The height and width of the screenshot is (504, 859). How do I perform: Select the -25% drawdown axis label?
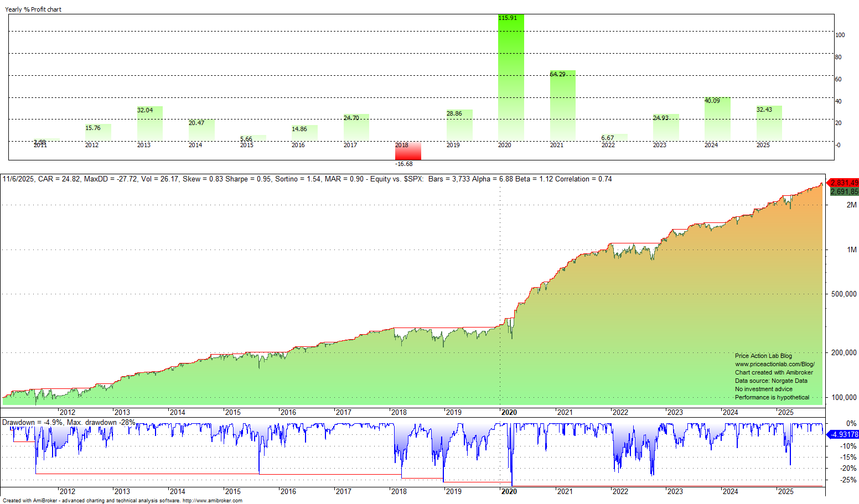848,480
